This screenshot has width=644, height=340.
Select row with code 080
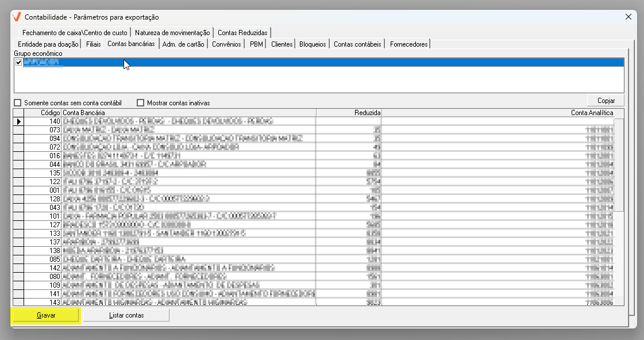click(x=314, y=277)
